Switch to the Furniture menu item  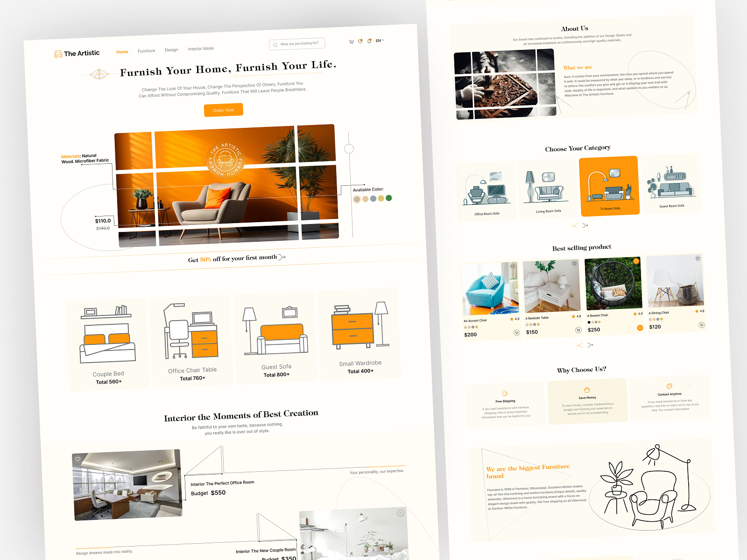pos(147,50)
